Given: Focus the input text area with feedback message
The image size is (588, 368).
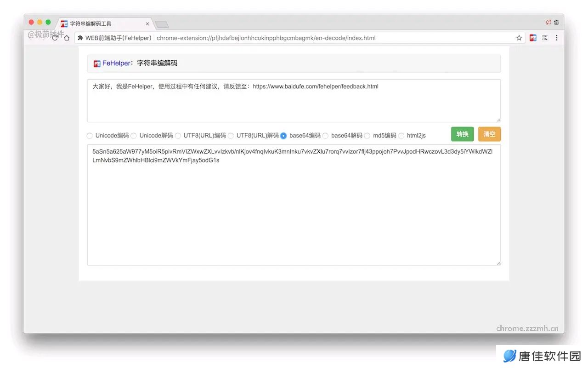Looking at the screenshot, I should (294, 101).
